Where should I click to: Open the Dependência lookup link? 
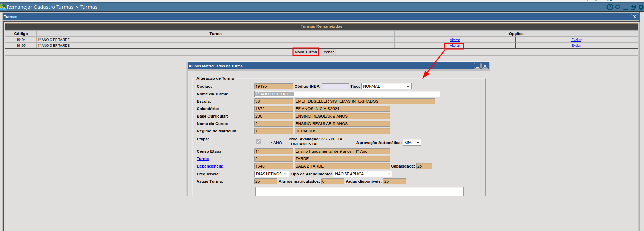click(210, 166)
